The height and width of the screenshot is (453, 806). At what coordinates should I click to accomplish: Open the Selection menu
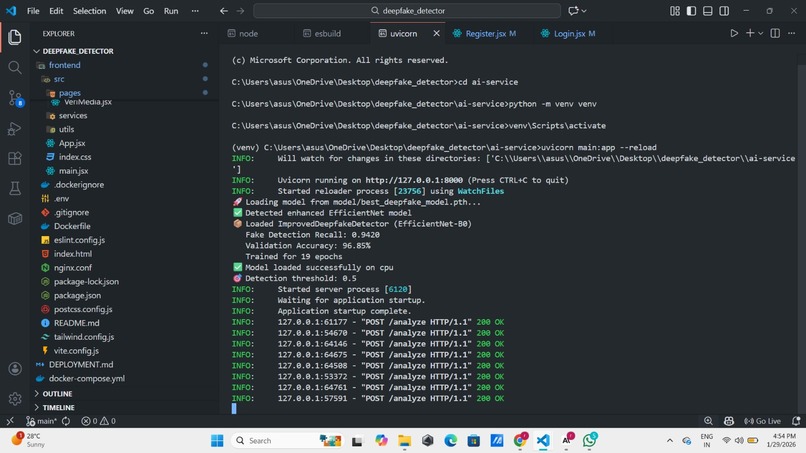[89, 11]
